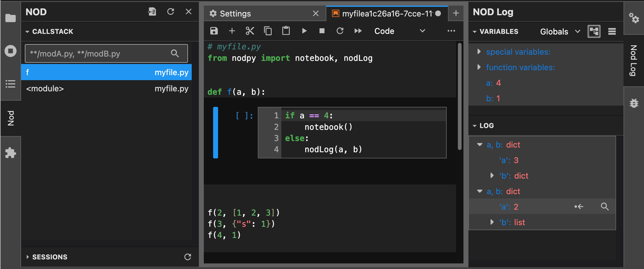Interrupt the kernel with stop button
The height and width of the screenshot is (269, 644).
pyautogui.click(x=322, y=31)
